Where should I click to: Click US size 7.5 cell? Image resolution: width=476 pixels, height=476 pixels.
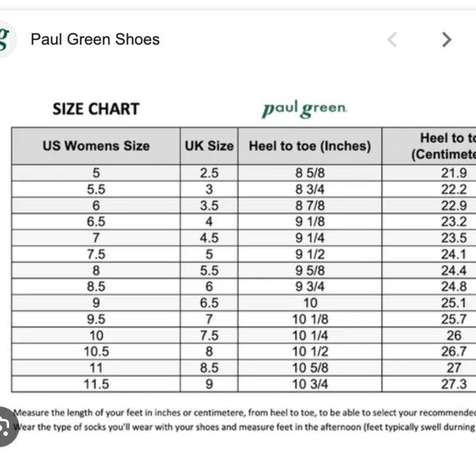(x=96, y=254)
